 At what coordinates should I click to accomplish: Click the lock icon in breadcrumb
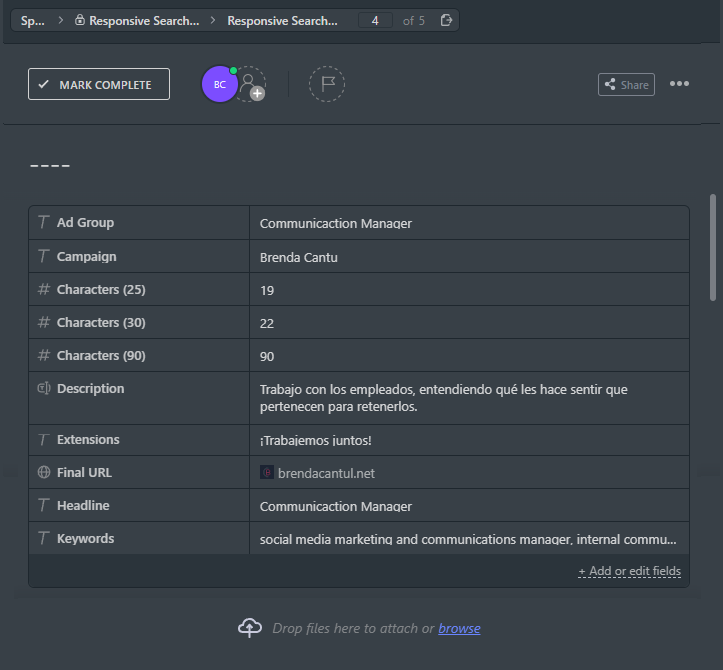[80, 20]
